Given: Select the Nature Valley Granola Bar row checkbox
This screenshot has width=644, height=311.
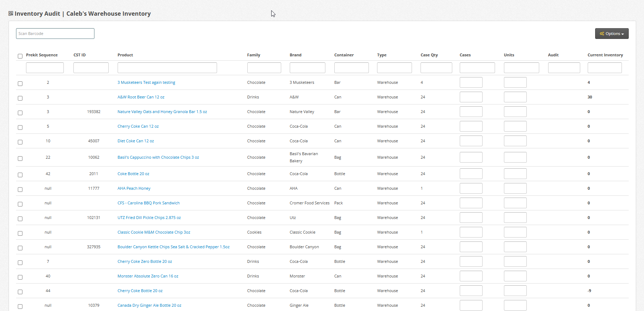Looking at the screenshot, I should coord(20,113).
